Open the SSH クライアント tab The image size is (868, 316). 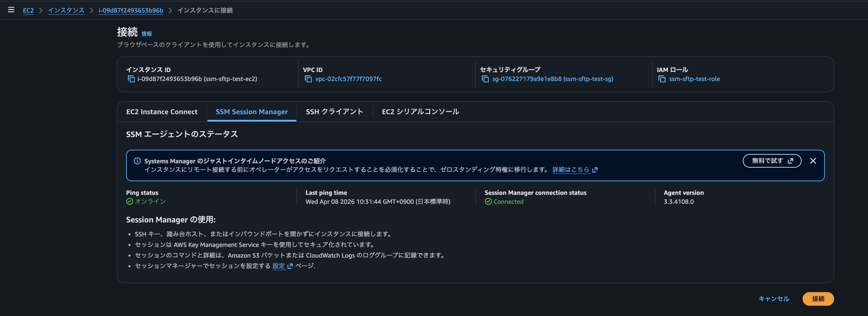(334, 112)
